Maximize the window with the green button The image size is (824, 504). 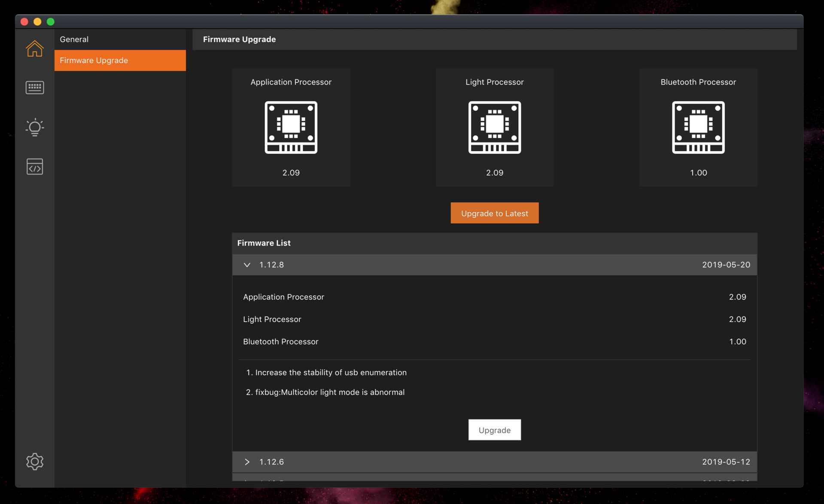(51, 22)
